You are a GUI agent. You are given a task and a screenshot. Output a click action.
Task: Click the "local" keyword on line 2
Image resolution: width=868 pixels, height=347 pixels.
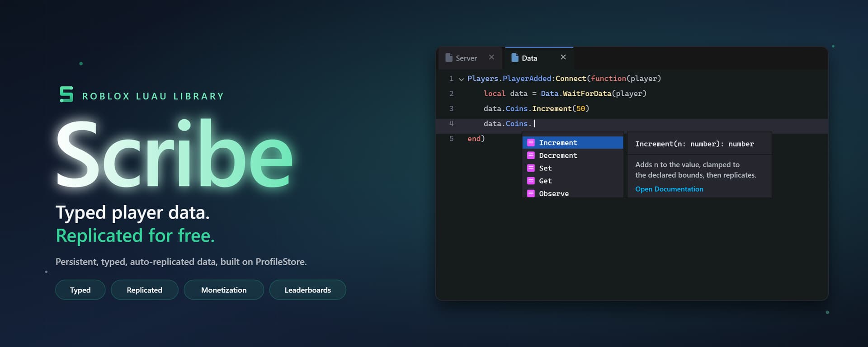click(x=495, y=94)
